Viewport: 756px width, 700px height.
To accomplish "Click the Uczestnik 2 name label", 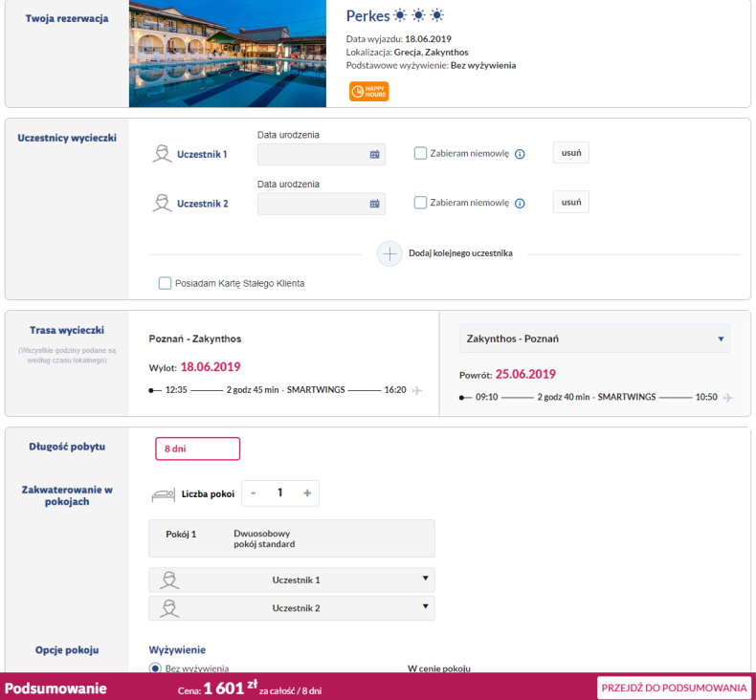I will point(203,204).
